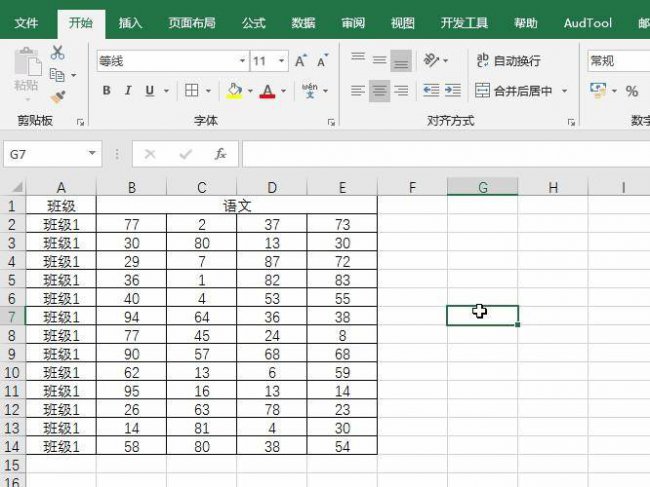Toggle align text left

pos(358,90)
